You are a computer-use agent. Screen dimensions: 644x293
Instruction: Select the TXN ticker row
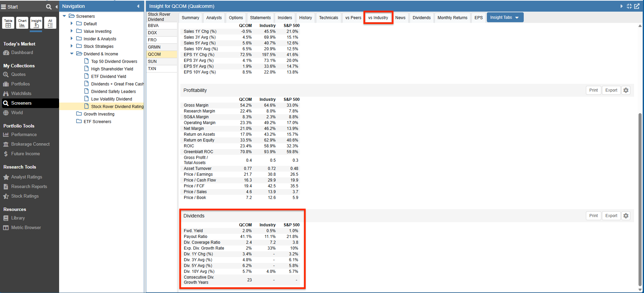162,69
